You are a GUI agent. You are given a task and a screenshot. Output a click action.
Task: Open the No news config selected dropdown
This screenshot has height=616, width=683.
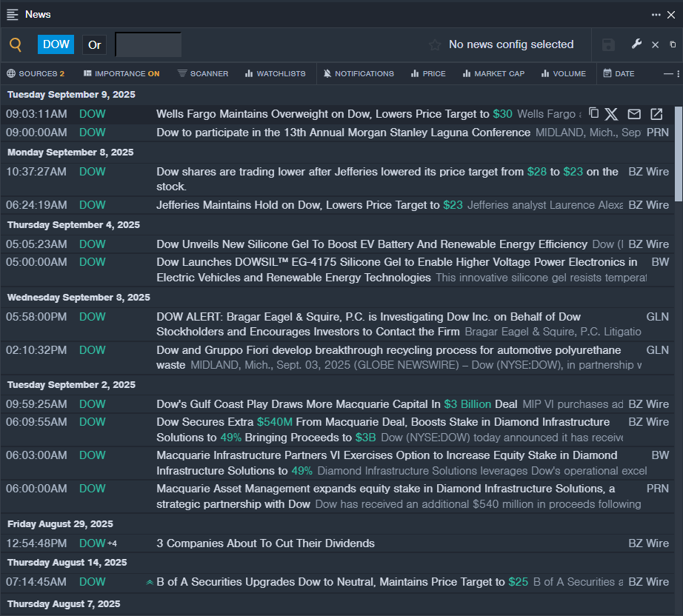coord(511,44)
